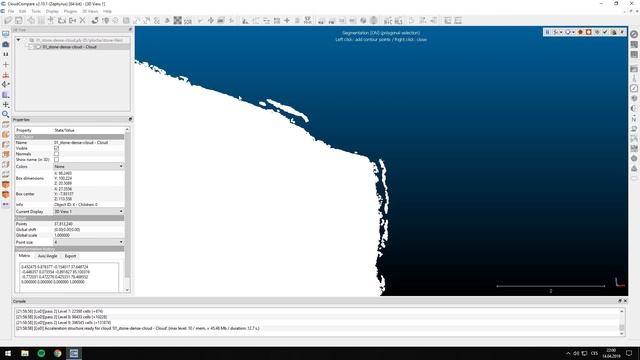This screenshot has width=640, height=360.
Task: Collapse the DB Tree root item arrow
Action: click(18, 40)
